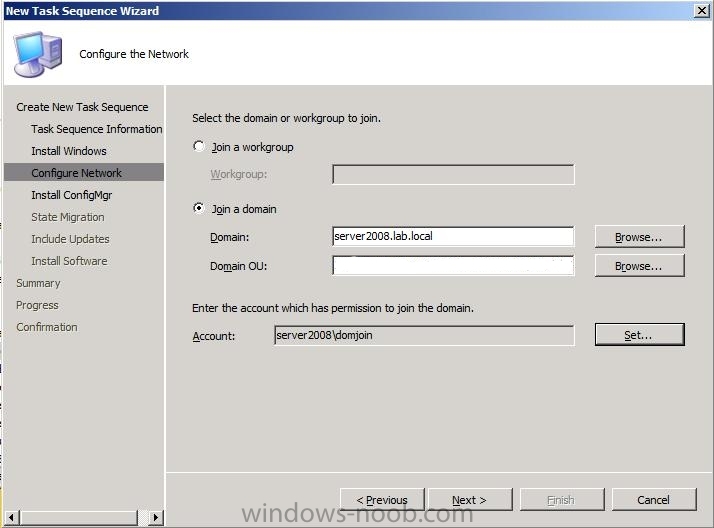The image size is (714, 528).
Task: Select the Configure Network step
Action: pyautogui.click(x=84, y=173)
